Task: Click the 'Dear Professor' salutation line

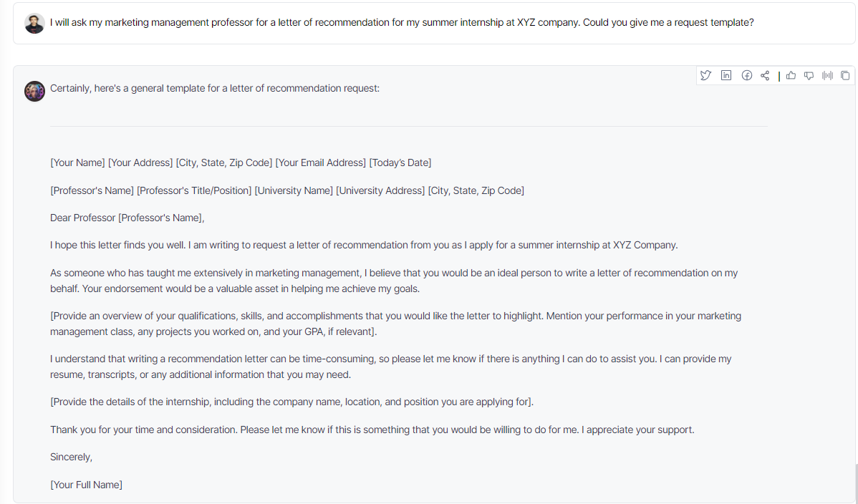Action: click(127, 218)
